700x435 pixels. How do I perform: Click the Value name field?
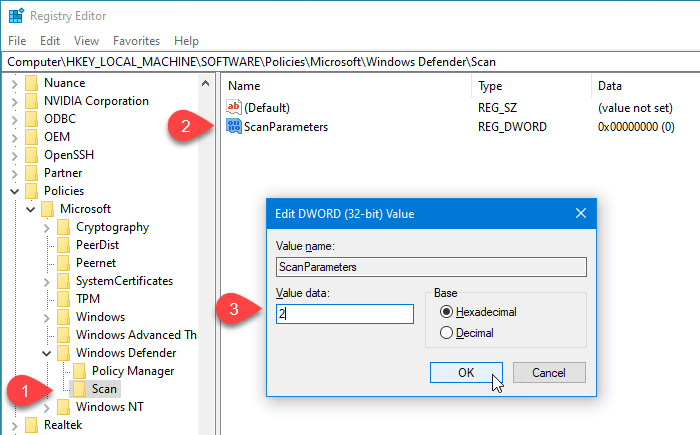431,267
